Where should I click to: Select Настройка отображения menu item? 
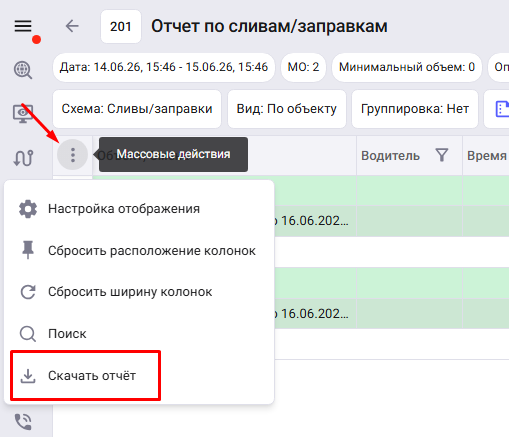(x=139, y=209)
